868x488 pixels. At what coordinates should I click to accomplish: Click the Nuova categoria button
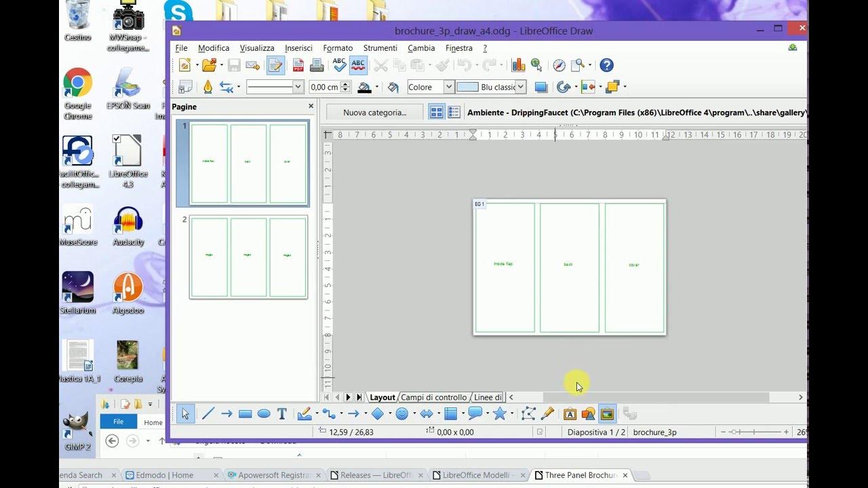(x=374, y=113)
